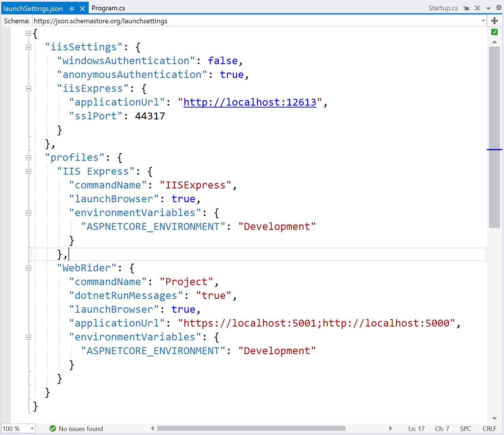Click the CRLF line-ending indicator
504x435 pixels.
(490, 428)
